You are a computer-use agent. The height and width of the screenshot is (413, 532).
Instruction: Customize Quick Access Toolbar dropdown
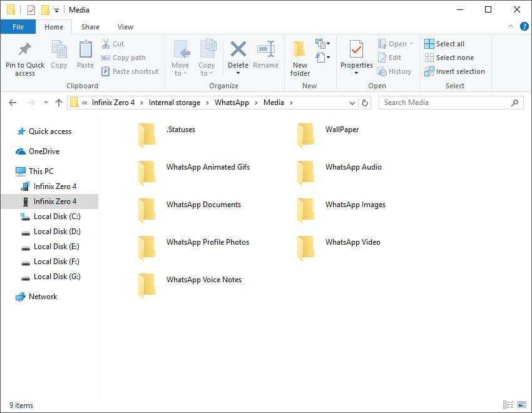(x=57, y=11)
